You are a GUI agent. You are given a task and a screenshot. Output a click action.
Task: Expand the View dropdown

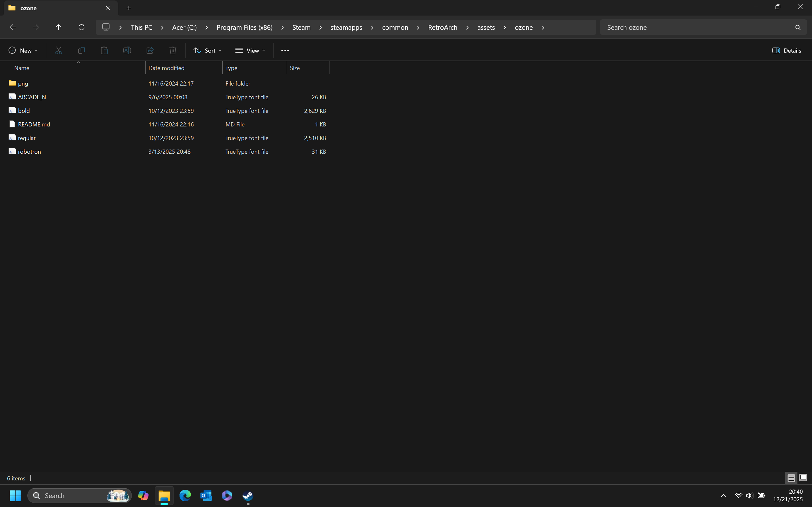(250, 51)
